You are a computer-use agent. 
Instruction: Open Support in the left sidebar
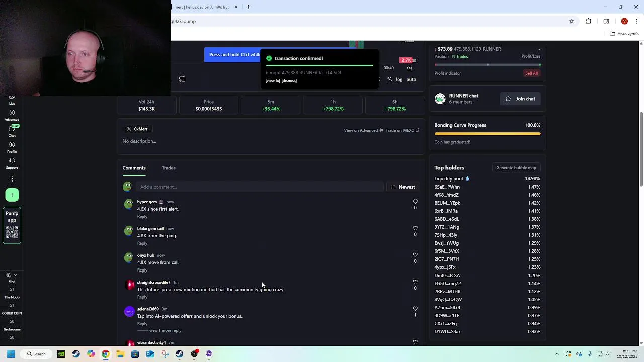(x=12, y=163)
